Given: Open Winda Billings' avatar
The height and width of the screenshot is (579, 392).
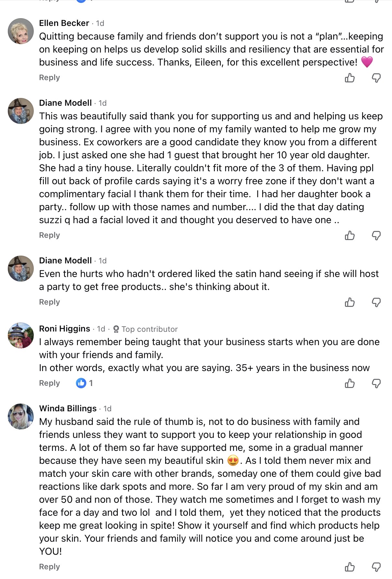Looking at the screenshot, I should [x=21, y=416].
